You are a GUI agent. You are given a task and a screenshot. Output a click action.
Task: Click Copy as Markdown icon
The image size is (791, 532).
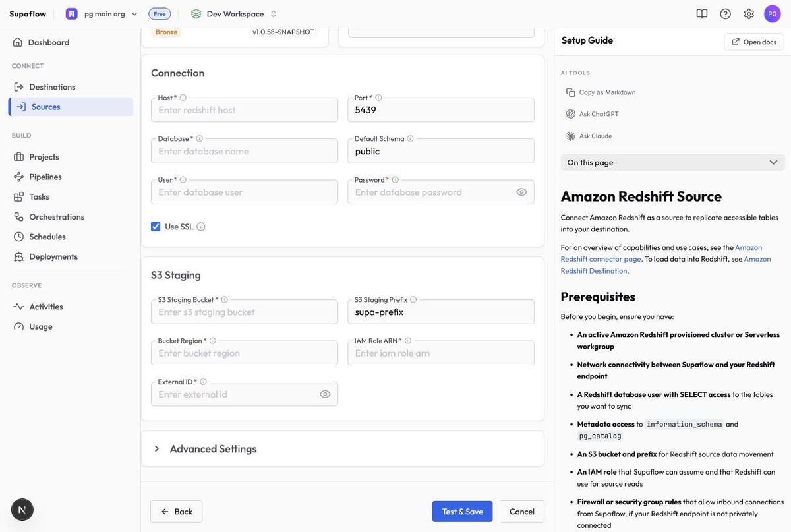point(571,92)
